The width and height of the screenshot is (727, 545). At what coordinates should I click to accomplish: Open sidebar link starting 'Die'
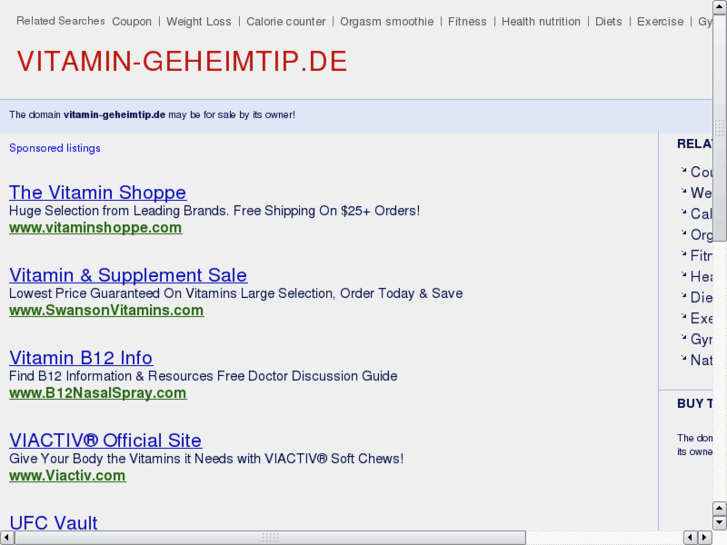701,297
